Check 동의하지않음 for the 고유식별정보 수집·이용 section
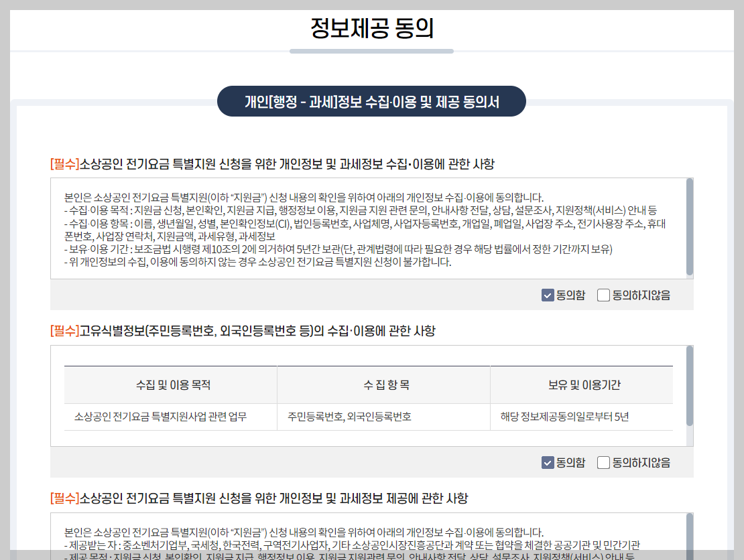The height and width of the screenshot is (560, 744). point(603,462)
